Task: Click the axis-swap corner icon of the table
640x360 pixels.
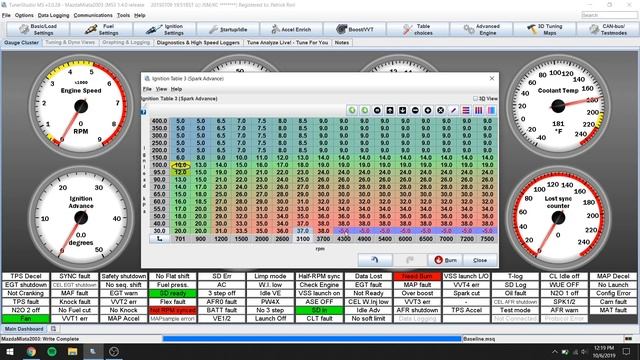Action: (160, 239)
